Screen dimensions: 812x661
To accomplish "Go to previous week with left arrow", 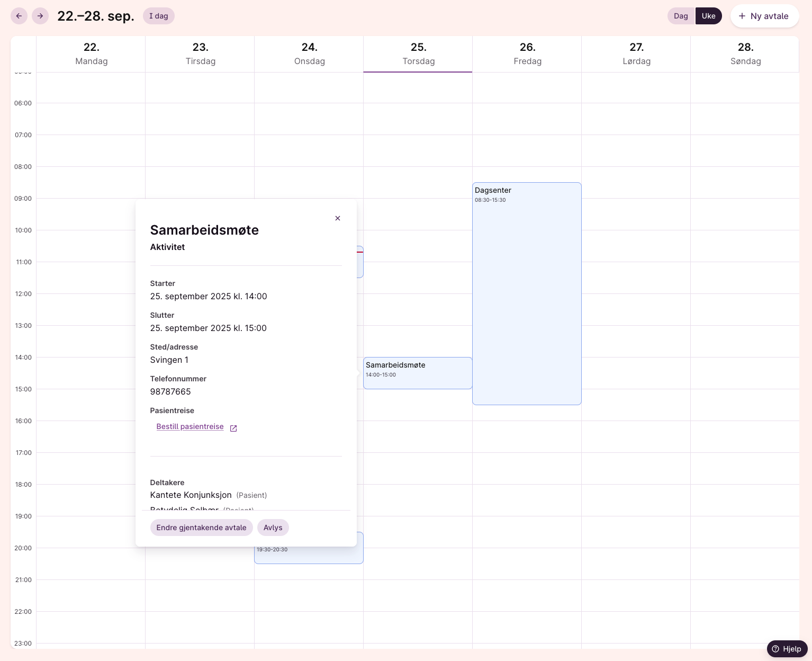I will coord(19,16).
